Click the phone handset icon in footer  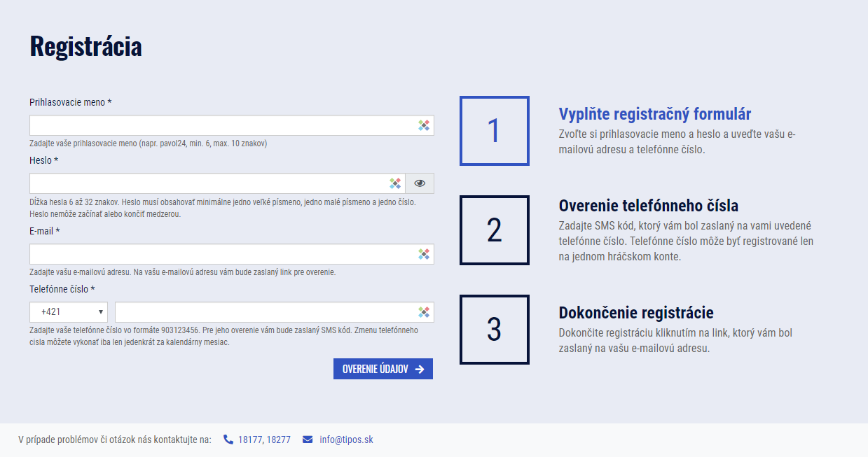click(x=228, y=440)
